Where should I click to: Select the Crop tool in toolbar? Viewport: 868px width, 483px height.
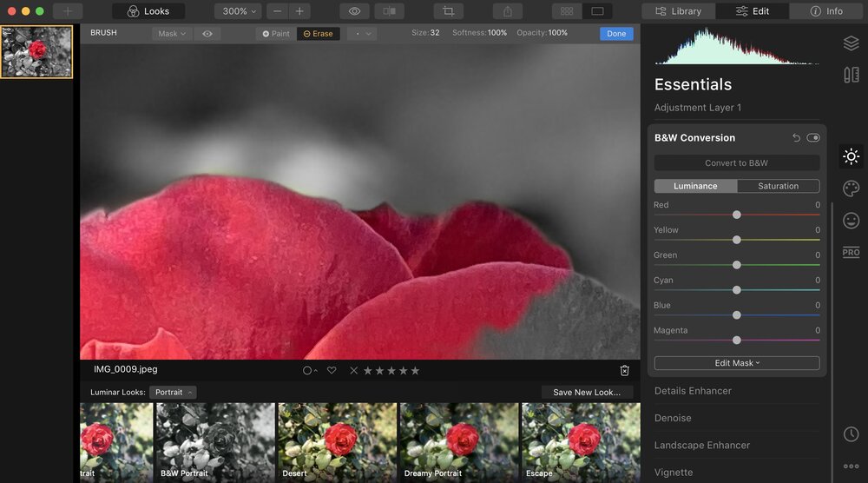click(x=449, y=11)
